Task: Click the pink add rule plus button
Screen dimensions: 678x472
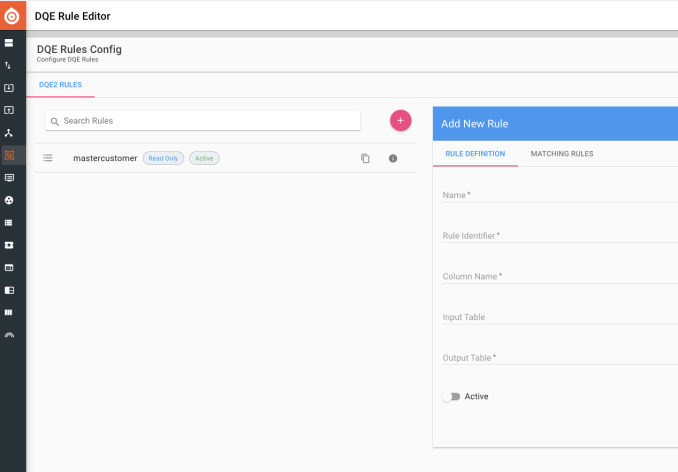Action: click(400, 120)
